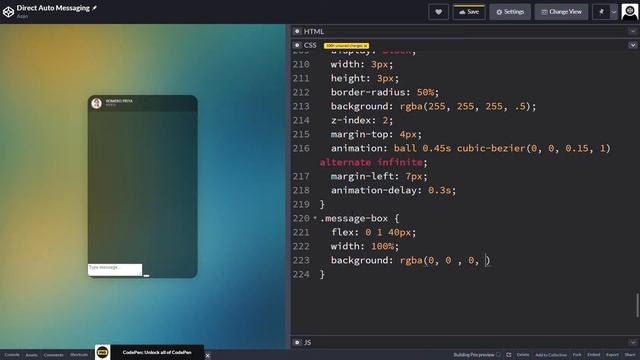Click Add to Collection
Viewport: 640px width, 360px height.
[x=551, y=355]
